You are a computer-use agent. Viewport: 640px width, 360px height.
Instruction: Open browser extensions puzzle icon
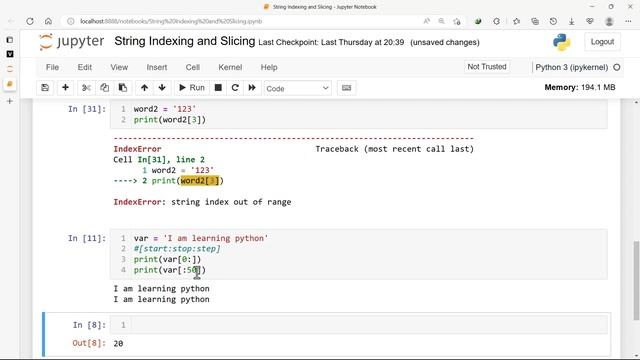point(496,21)
